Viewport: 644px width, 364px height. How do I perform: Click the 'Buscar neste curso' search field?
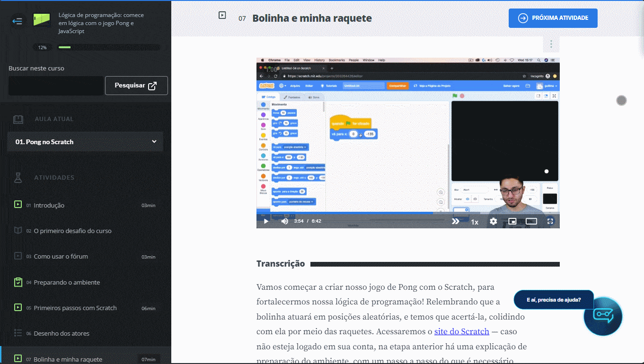(x=56, y=85)
